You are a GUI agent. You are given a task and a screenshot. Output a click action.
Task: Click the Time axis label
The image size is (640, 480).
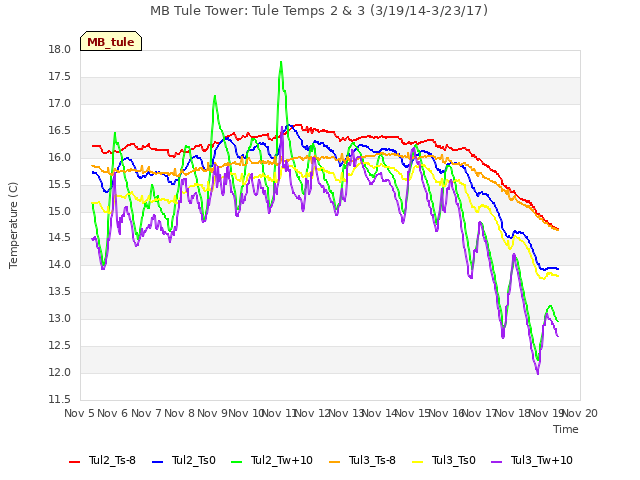(566, 429)
